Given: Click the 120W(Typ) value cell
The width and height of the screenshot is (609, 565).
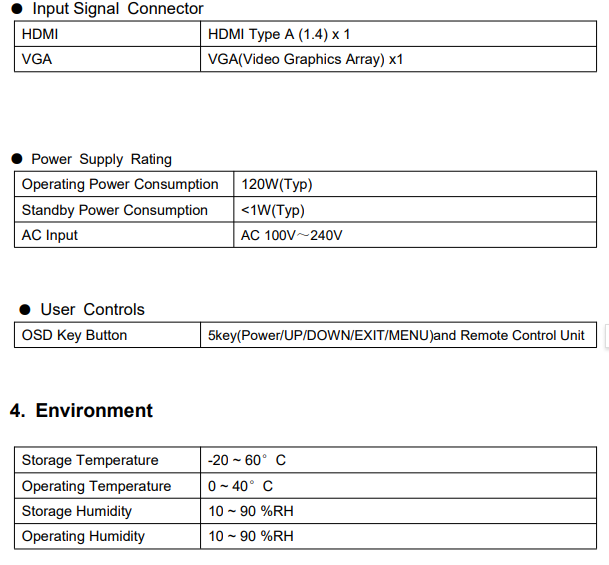Looking at the screenshot, I should [276, 184].
